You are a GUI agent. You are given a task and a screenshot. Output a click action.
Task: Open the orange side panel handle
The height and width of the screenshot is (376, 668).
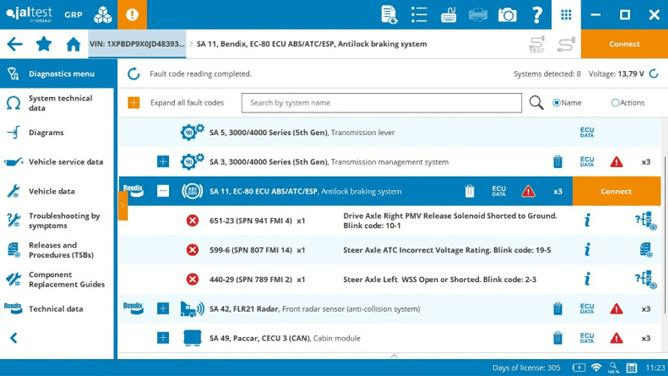click(x=123, y=206)
